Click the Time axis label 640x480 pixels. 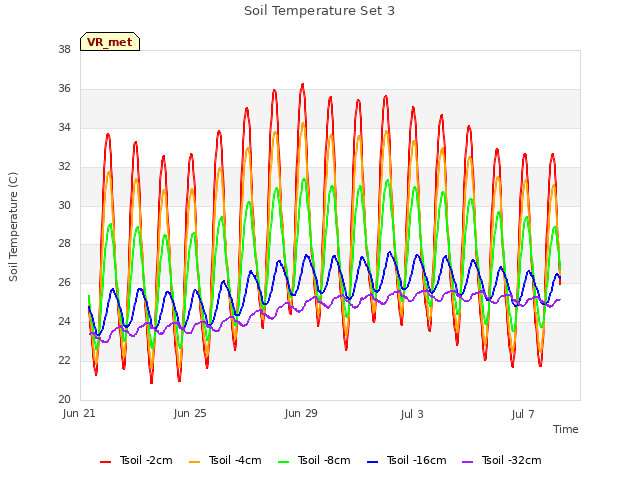point(565,429)
